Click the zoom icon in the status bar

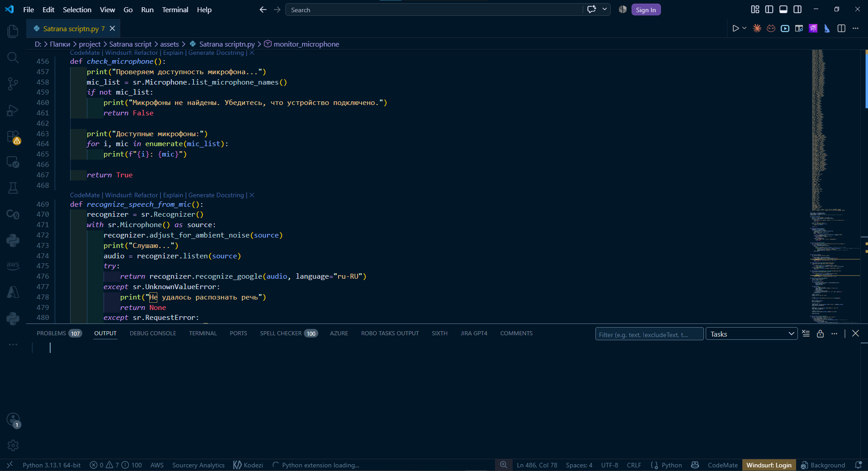(x=504, y=465)
